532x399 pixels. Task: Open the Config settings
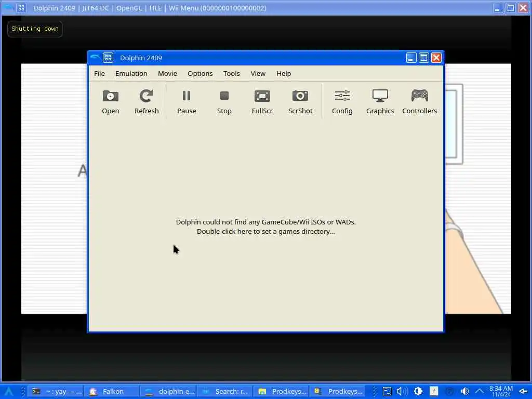tap(342, 102)
